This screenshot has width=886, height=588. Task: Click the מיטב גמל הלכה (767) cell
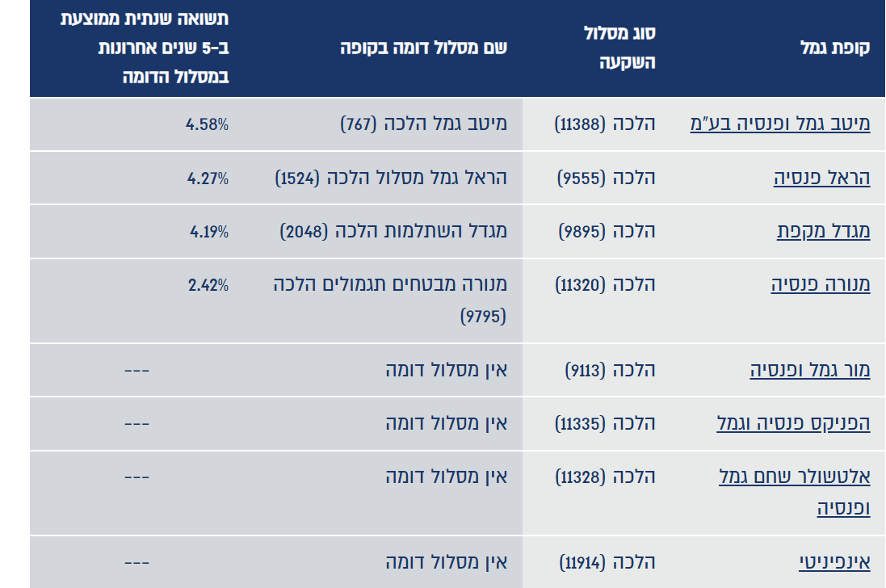click(x=424, y=124)
